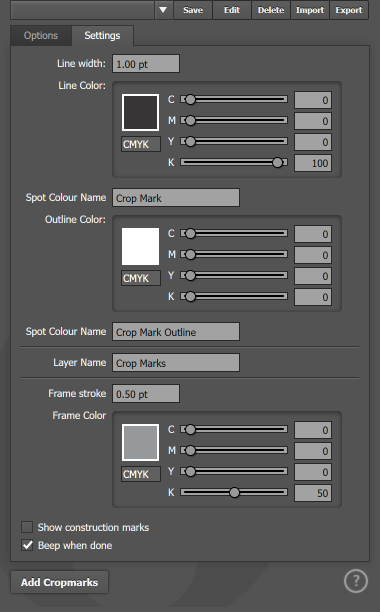Open Outline Color CMYK mode selector
This screenshot has height=612, width=380.
click(x=140, y=278)
